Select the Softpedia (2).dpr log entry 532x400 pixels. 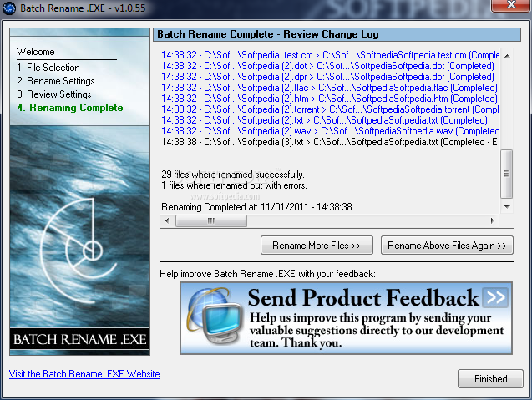coord(327,77)
